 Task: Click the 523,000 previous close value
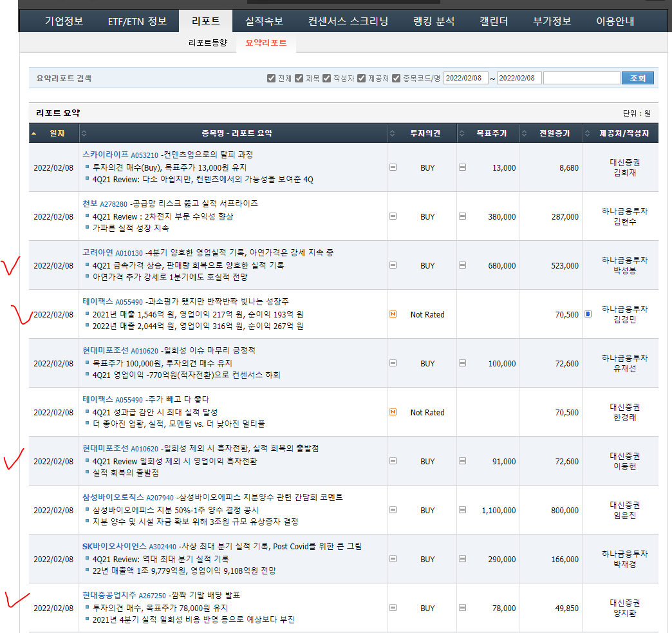tap(565, 266)
